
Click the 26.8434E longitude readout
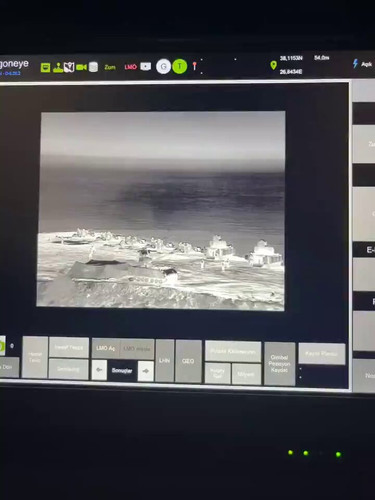click(x=291, y=72)
